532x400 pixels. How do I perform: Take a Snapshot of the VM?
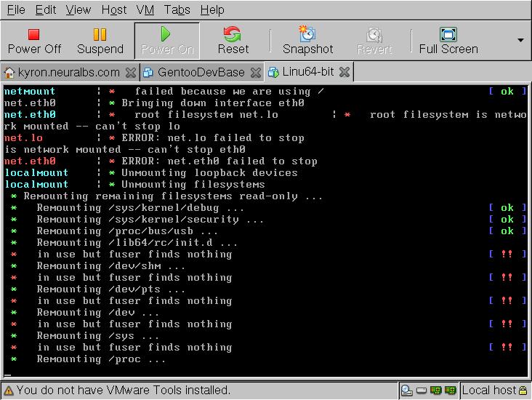307,41
